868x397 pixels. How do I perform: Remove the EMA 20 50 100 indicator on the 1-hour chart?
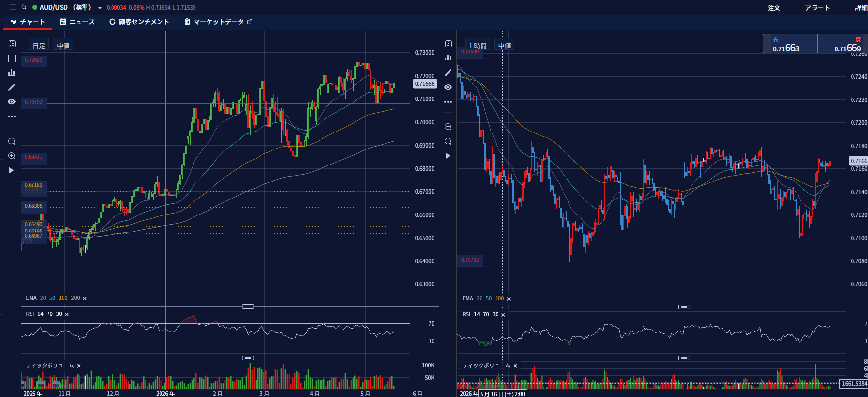tap(509, 299)
